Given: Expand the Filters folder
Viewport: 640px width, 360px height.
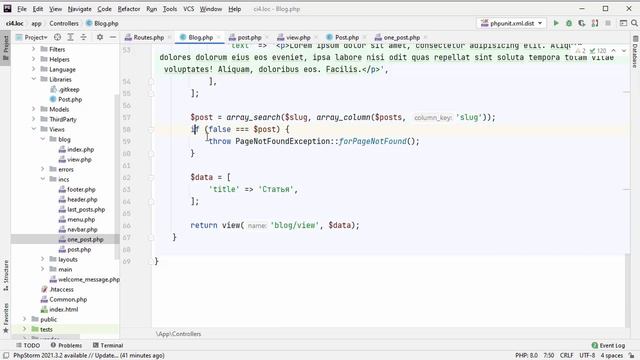Looking at the screenshot, I should coord(33,49).
